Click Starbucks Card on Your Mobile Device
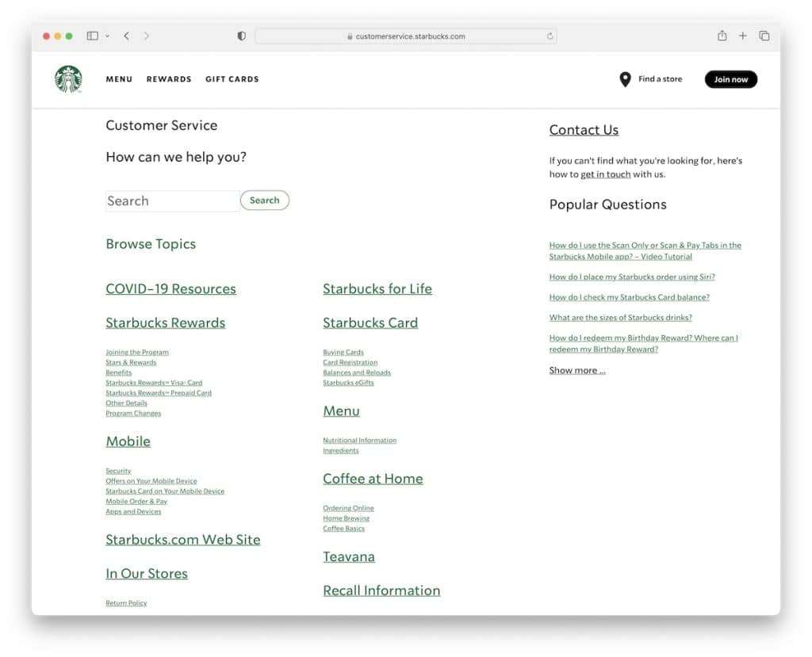Viewport: 812px width, 657px height. pyautogui.click(x=165, y=491)
